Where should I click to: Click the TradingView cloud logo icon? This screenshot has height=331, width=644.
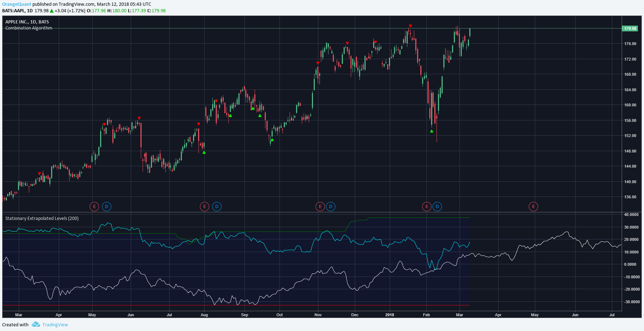pyautogui.click(x=36, y=325)
